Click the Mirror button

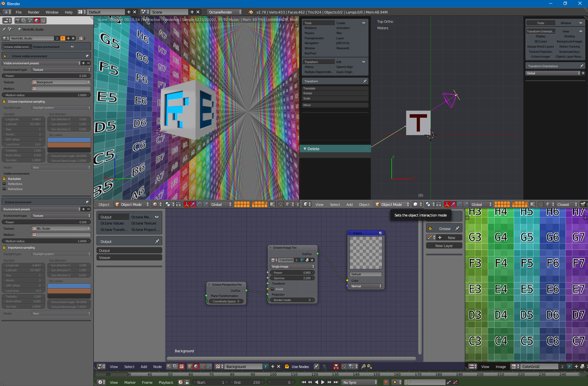(x=335, y=105)
